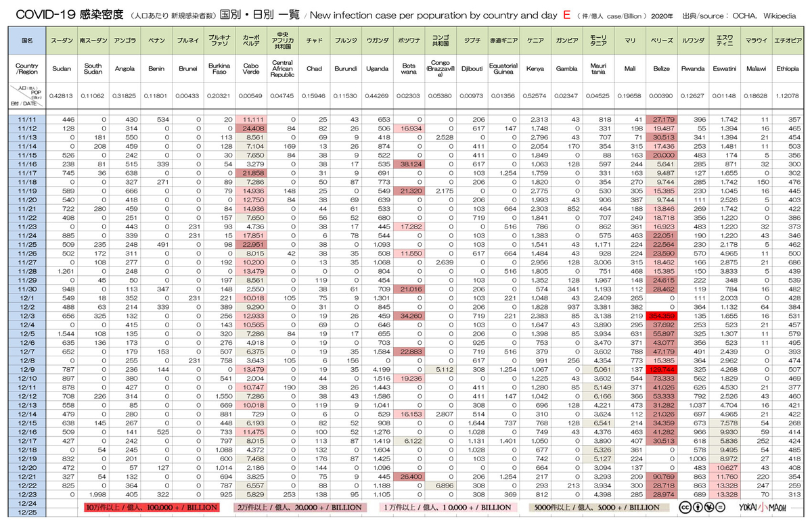This screenshot has width=812, height=522.
Task: Click South Sudan cell 1,998 on 12/23
Action: tap(93, 495)
